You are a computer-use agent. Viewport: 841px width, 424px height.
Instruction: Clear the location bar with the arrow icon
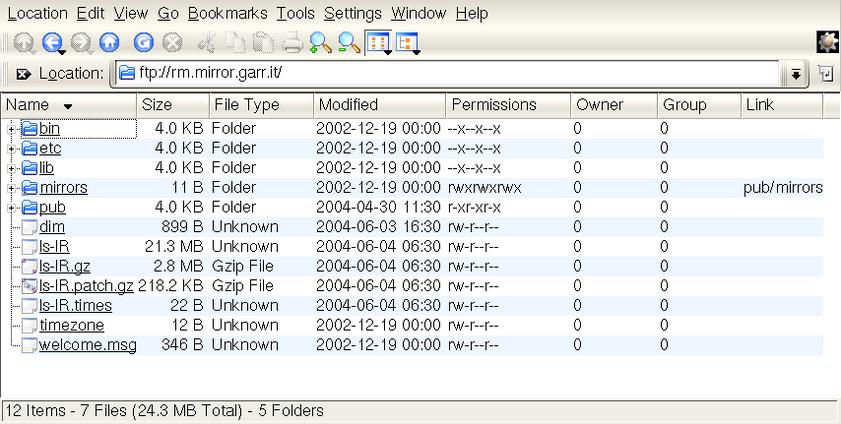point(23,74)
